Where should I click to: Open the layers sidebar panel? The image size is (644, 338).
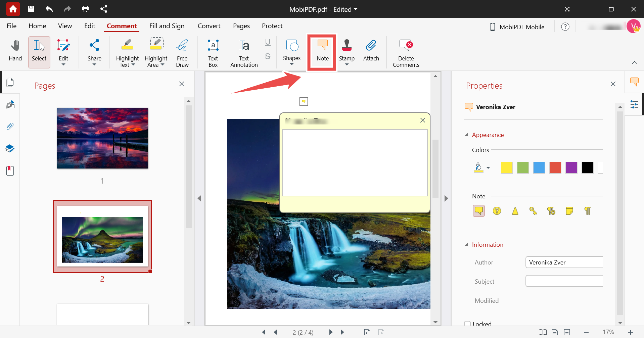click(x=10, y=148)
